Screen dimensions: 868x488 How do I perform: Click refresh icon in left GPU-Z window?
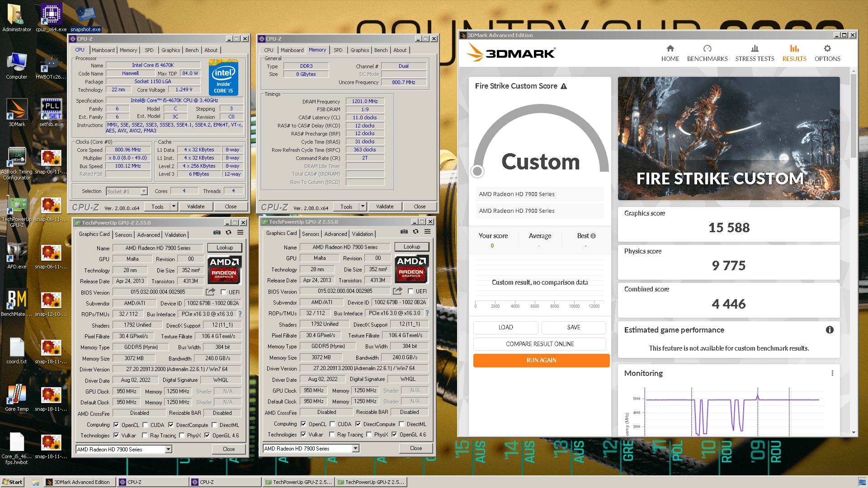(x=228, y=232)
